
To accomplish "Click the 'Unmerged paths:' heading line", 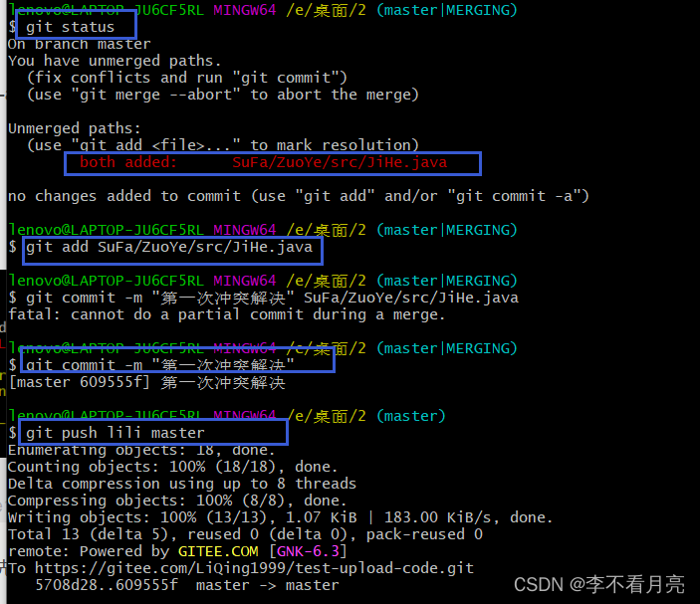I will [x=75, y=128].
